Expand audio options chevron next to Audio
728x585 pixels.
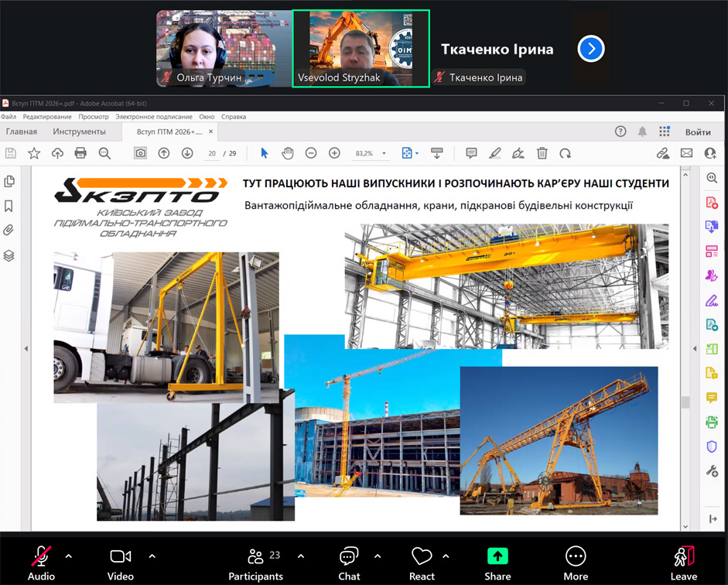(69, 556)
